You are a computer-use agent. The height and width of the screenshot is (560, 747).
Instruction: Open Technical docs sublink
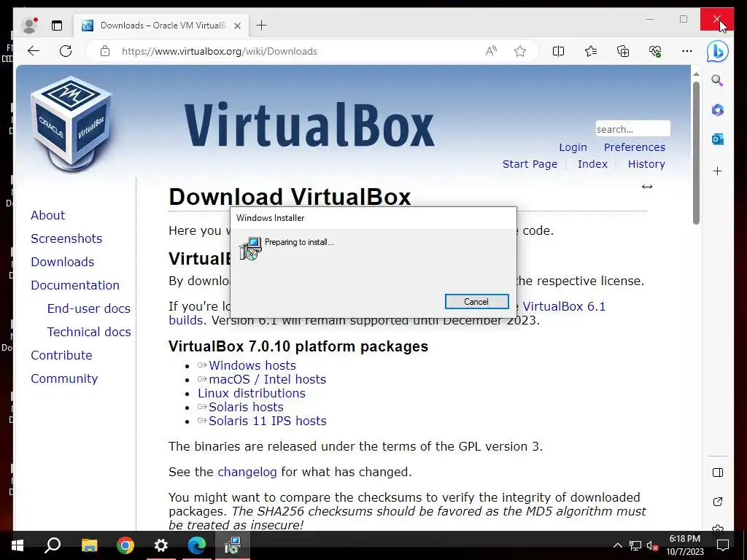pyautogui.click(x=89, y=332)
